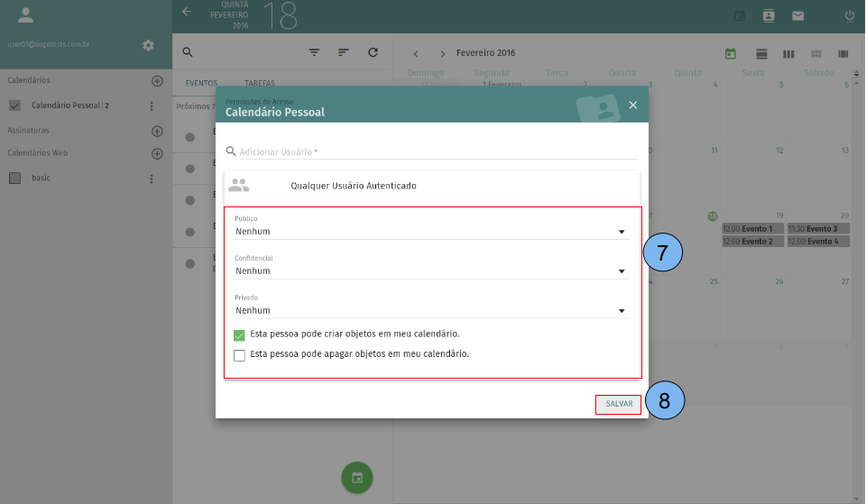Go to the next month arrow
This screenshot has height=504, width=866.
pos(442,54)
